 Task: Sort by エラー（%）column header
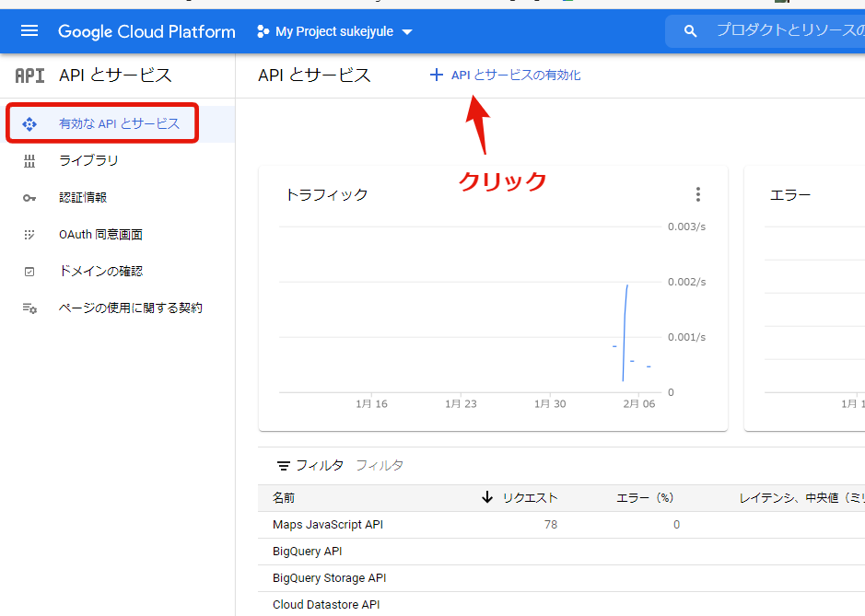tap(644, 498)
